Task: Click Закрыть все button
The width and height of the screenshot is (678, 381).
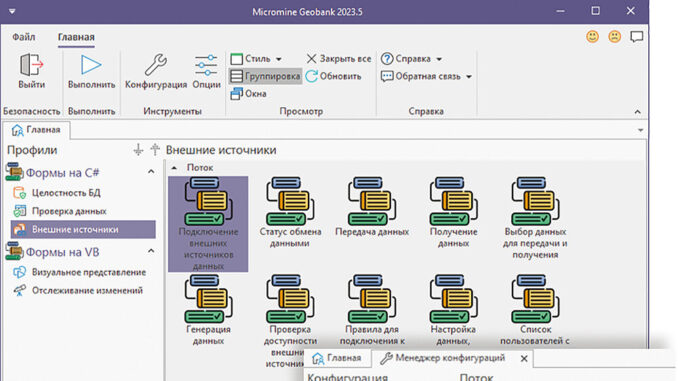Action: [339, 58]
